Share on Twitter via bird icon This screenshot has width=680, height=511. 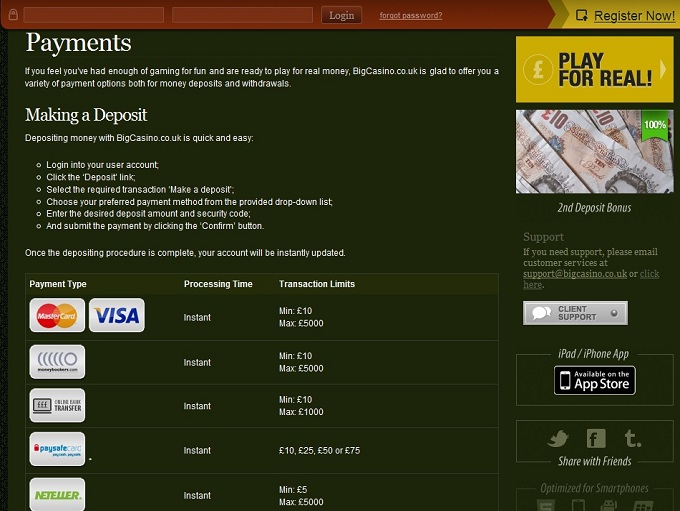558,439
